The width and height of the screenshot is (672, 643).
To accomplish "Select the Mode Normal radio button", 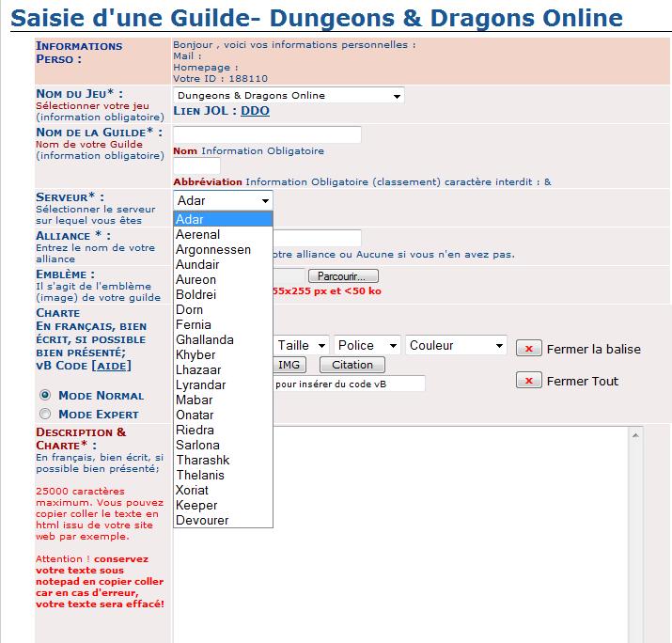I will click(x=45, y=395).
